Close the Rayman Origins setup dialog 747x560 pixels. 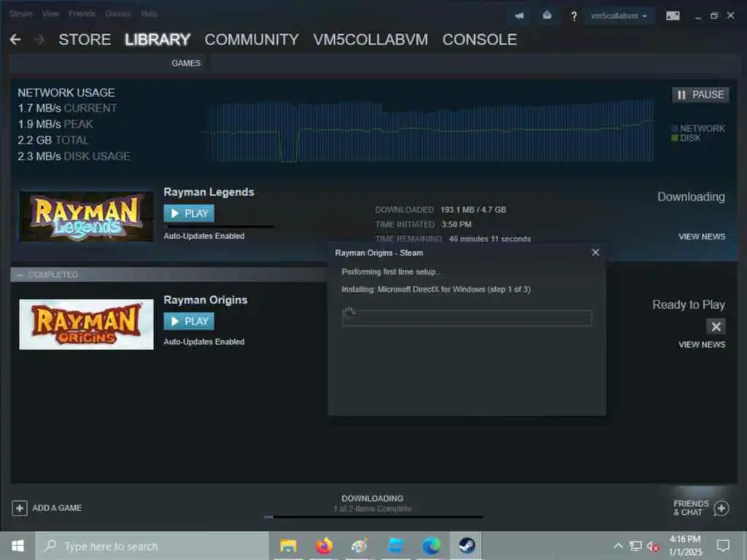click(595, 252)
